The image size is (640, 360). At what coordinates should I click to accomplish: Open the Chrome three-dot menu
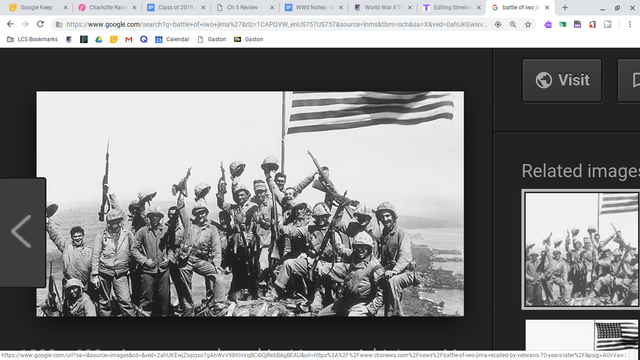click(629, 24)
